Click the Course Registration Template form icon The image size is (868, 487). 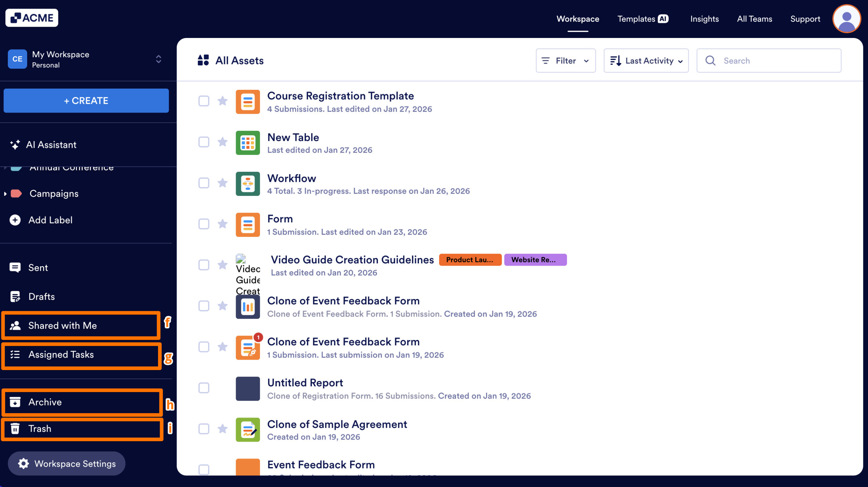(248, 102)
